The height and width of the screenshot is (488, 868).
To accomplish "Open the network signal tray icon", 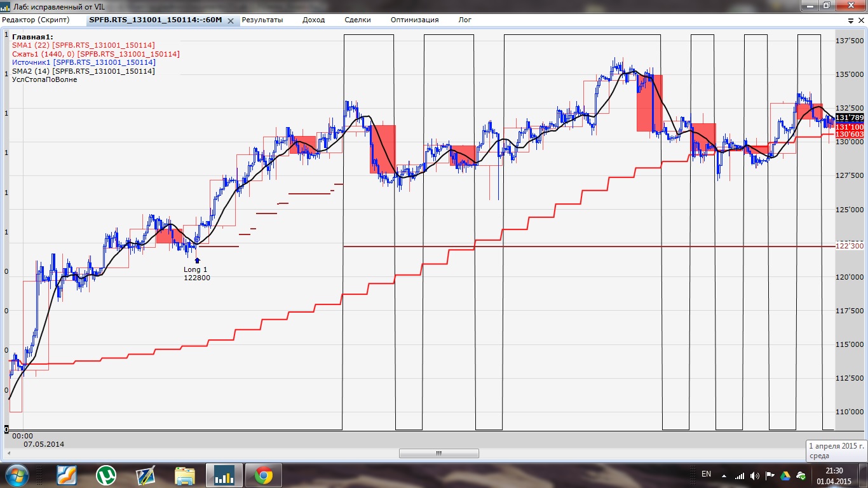I will coord(740,475).
